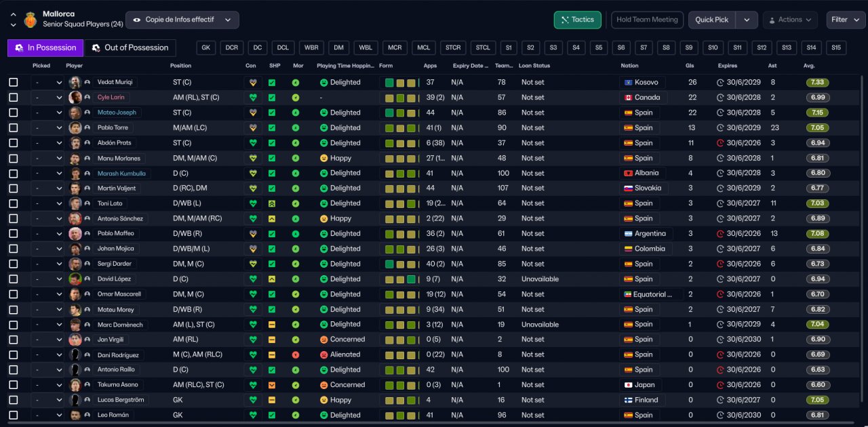Click the Hold Team Meeting button
Viewport: 868px width, 427px height.
click(x=647, y=20)
